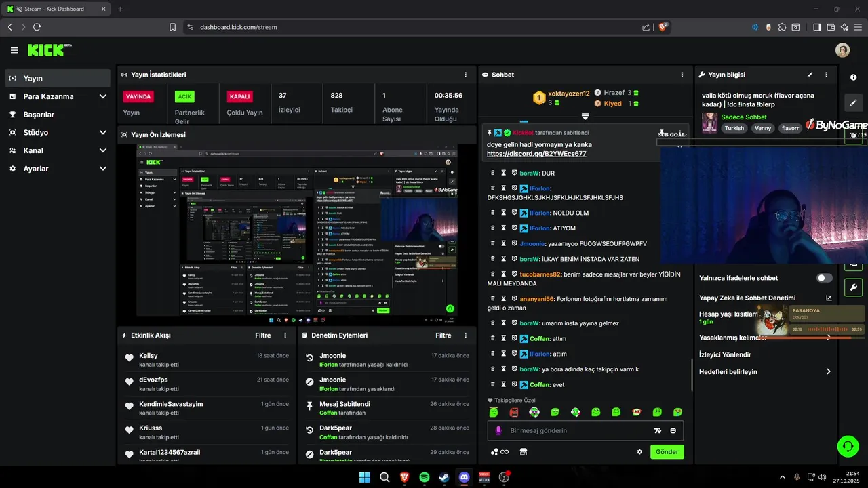This screenshot has height=488, width=868.
Task: Open a new browser tab
Action: pyautogui.click(x=120, y=9)
